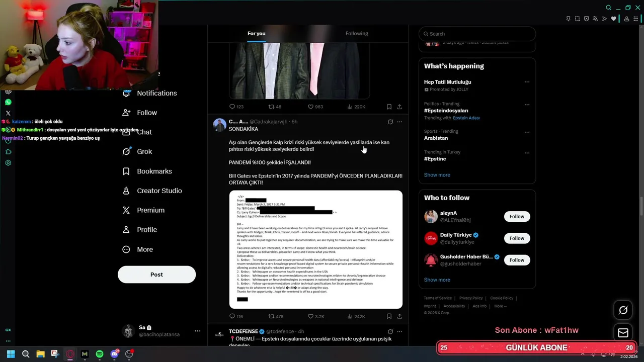Open the browser send flow icon
This screenshot has height=362, width=644.
pyautogui.click(x=604, y=19)
